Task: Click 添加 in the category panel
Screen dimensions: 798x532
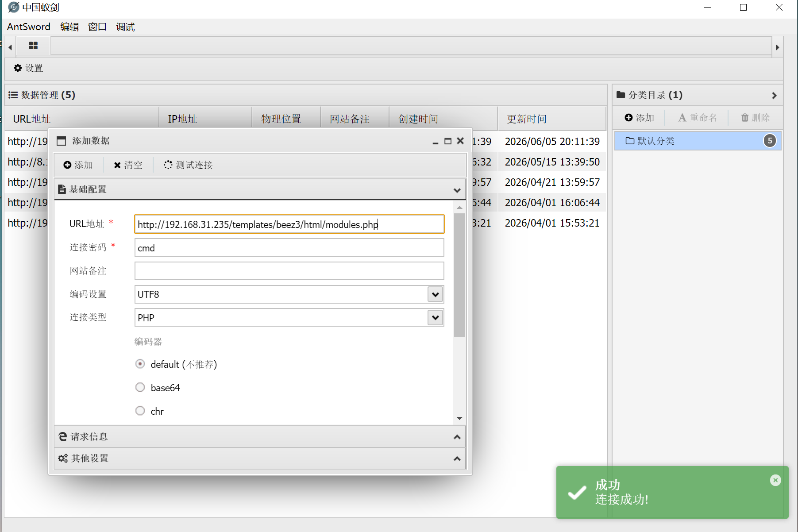Action: (639, 118)
